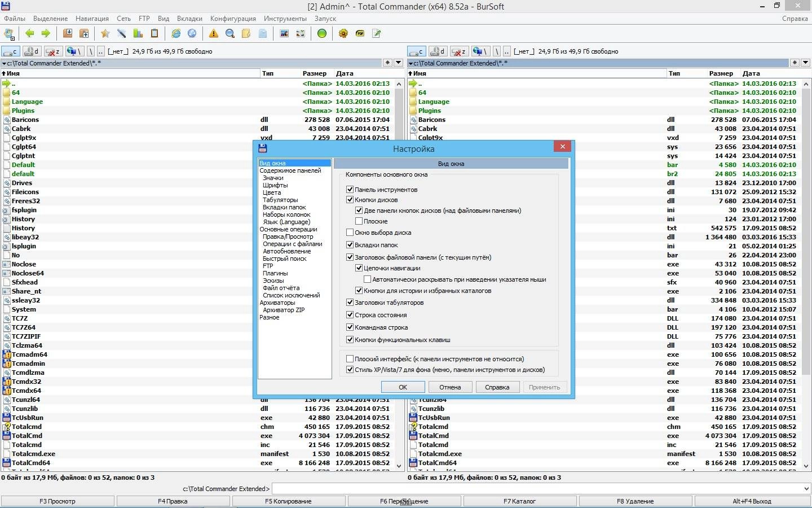Click 'F3 Просмотр' function button
This screenshot has width=812, height=508.
(x=58, y=501)
